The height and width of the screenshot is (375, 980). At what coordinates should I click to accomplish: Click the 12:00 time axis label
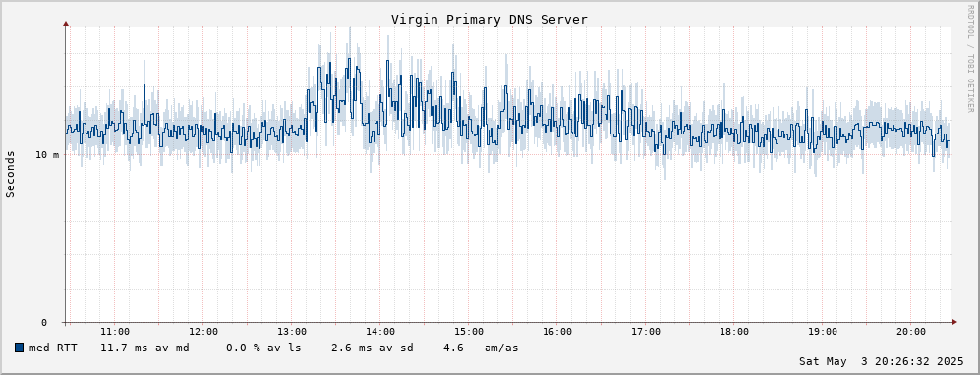pos(203,332)
